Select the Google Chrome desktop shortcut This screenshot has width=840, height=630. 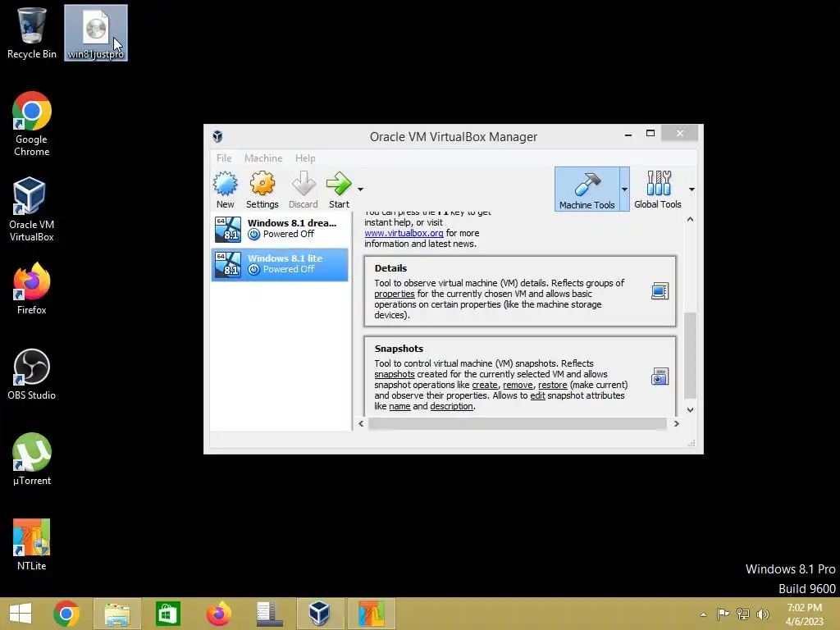pos(32,125)
